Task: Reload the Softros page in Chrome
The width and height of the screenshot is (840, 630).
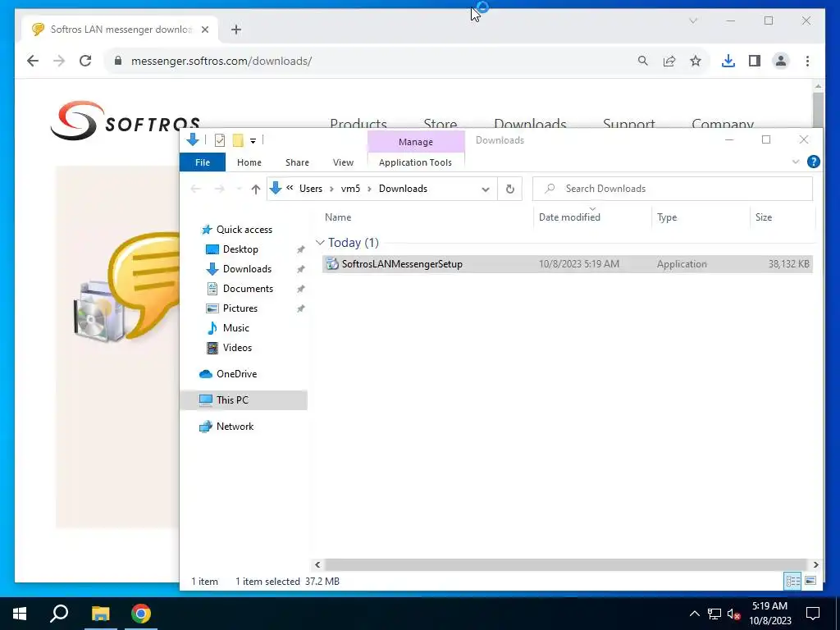Action: (85, 61)
